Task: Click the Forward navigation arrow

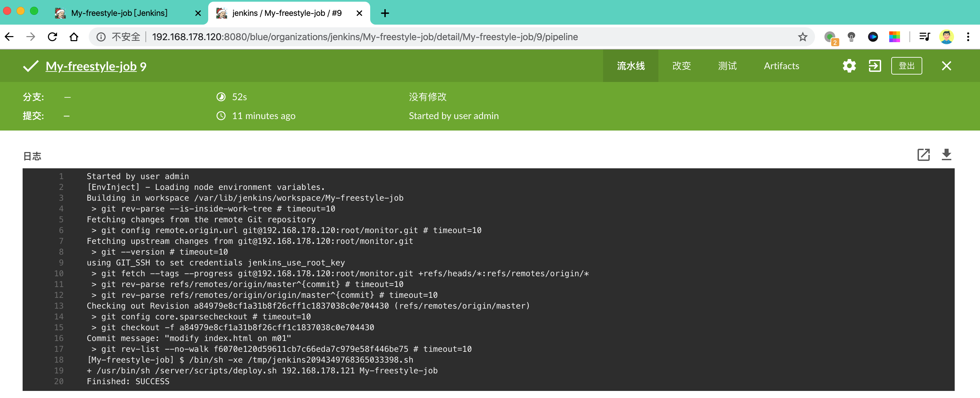Action: 31,37
